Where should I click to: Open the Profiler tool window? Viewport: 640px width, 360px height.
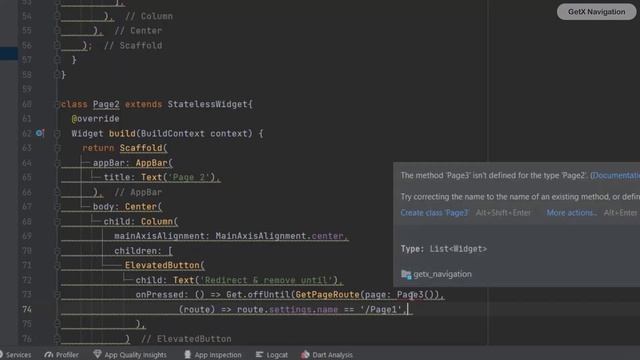pyautogui.click(x=62, y=355)
